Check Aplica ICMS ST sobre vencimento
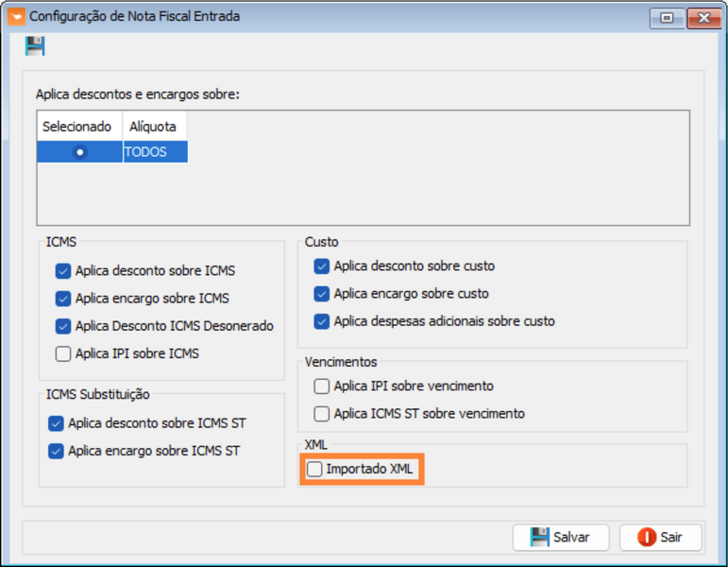 (x=322, y=414)
